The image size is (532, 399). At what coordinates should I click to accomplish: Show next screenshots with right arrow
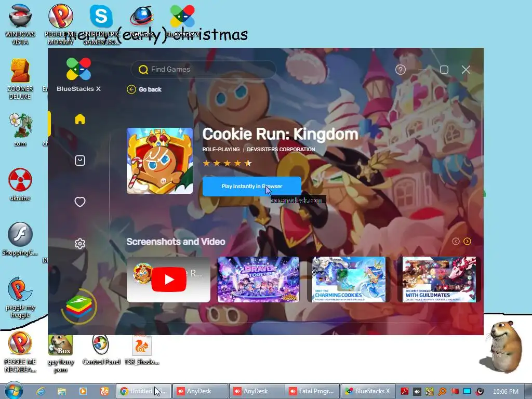pyautogui.click(x=467, y=241)
